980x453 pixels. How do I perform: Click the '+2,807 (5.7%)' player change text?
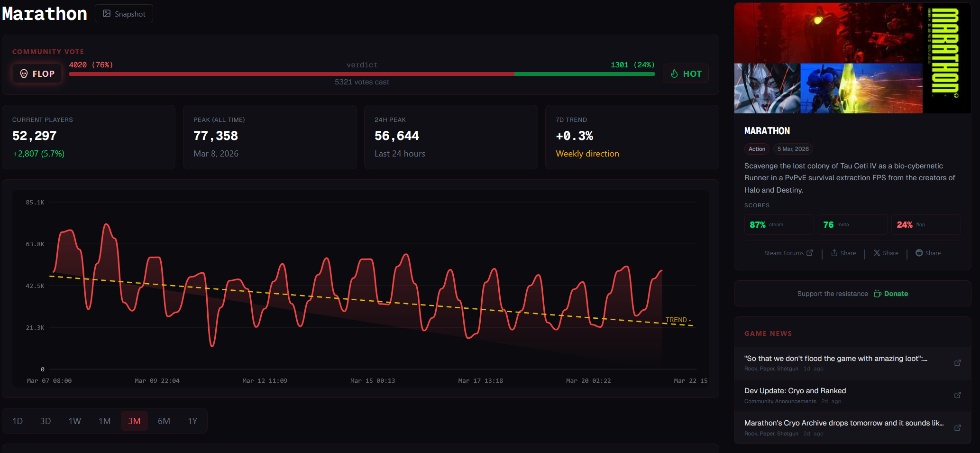[38, 154]
